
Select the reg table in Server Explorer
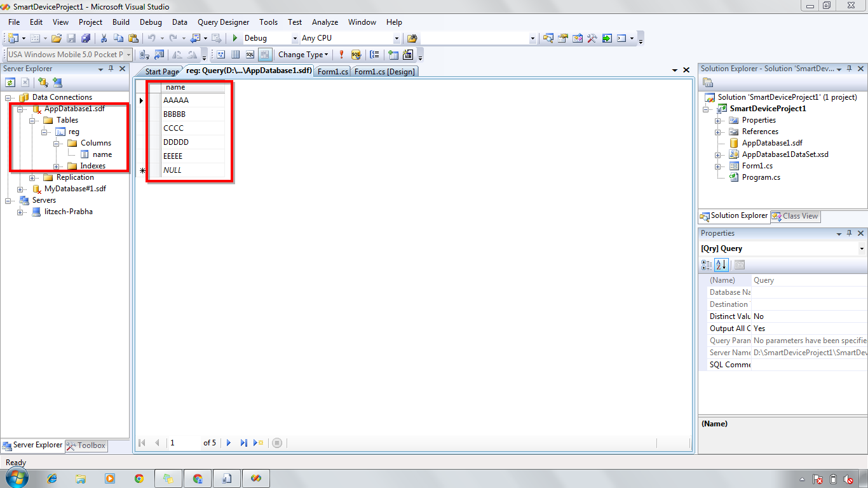74,132
